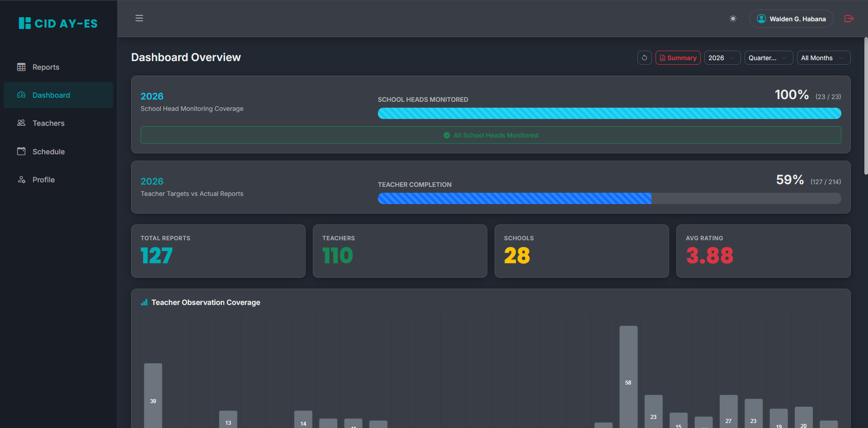Click the page vertical scrollbar
The image size is (868, 428).
pos(866,106)
